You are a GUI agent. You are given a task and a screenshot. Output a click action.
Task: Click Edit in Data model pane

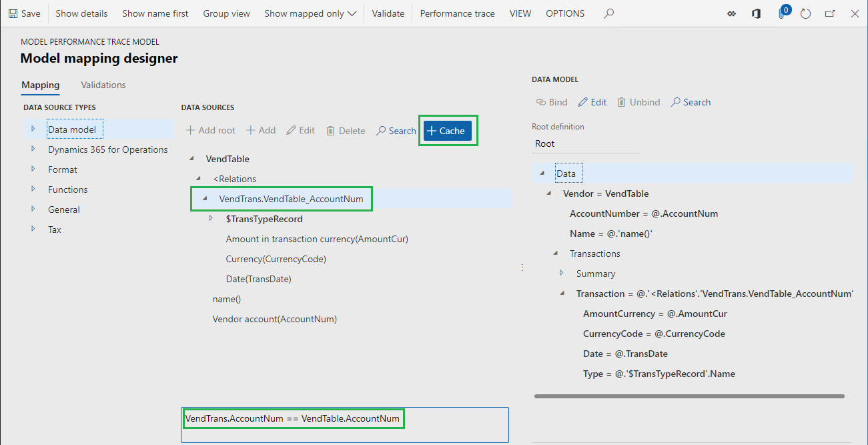(x=592, y=102)
